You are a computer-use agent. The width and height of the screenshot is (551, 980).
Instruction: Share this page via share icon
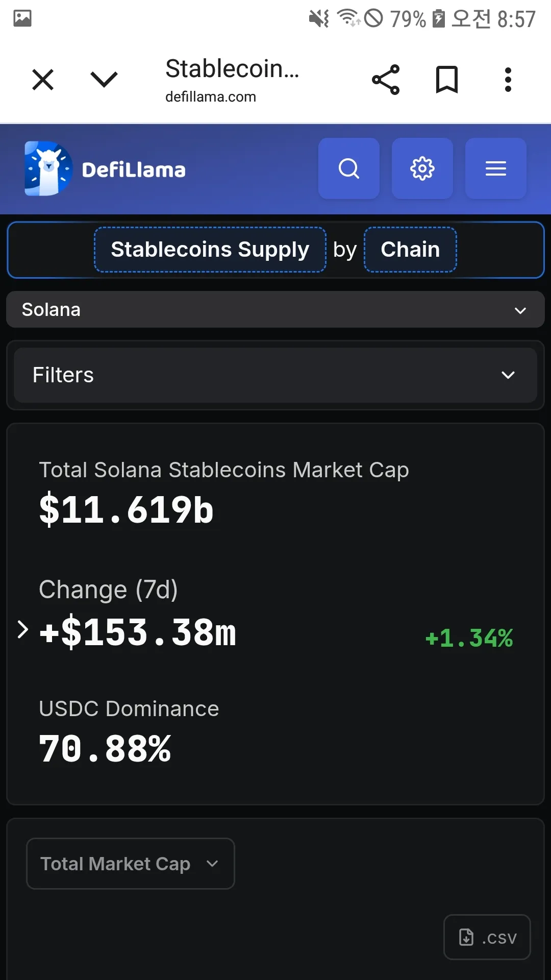point(386,80)
